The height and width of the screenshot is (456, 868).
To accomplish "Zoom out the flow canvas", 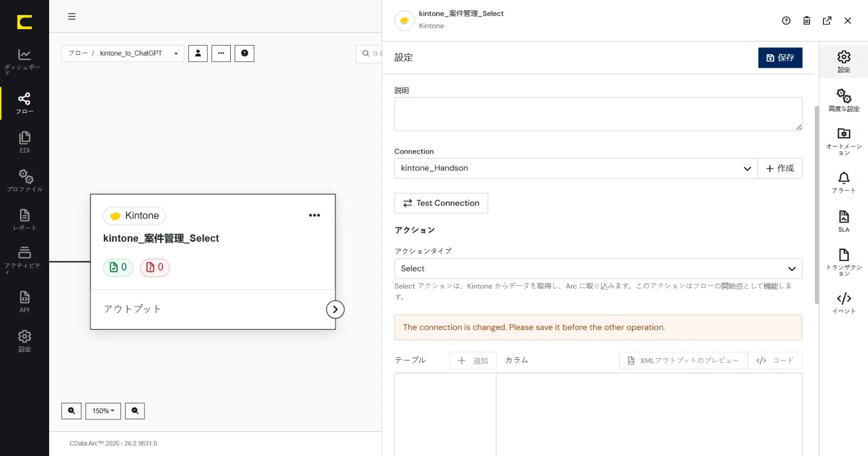I will pyautogui.click(x=135, y=411).
